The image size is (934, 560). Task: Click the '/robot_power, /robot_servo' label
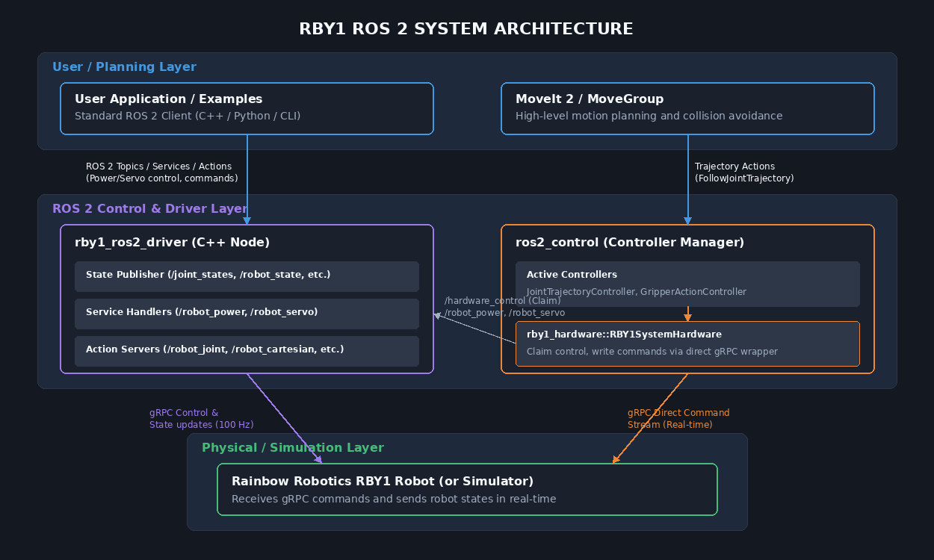tap(504, 313)
